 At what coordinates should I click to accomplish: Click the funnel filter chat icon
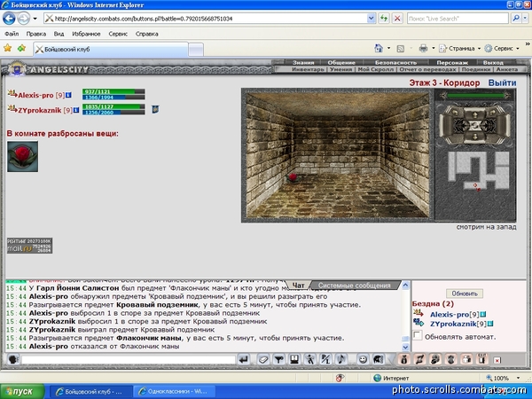click(278, 359)
